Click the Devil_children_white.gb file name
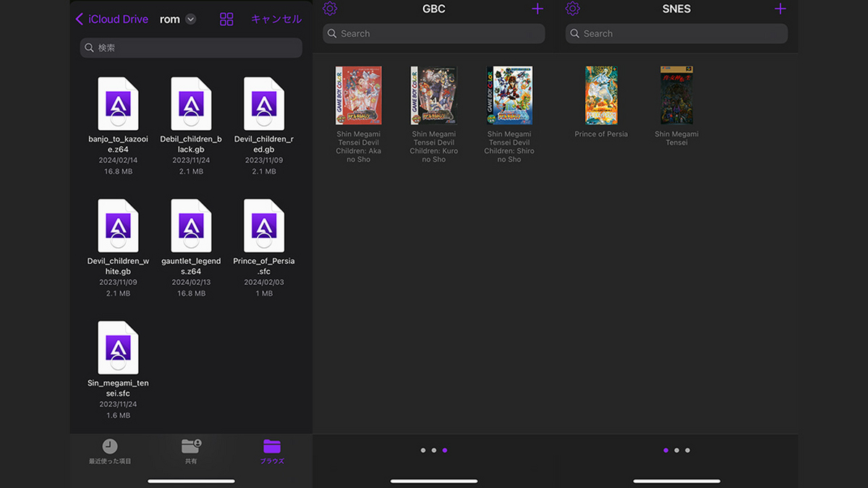 point(118,265)
